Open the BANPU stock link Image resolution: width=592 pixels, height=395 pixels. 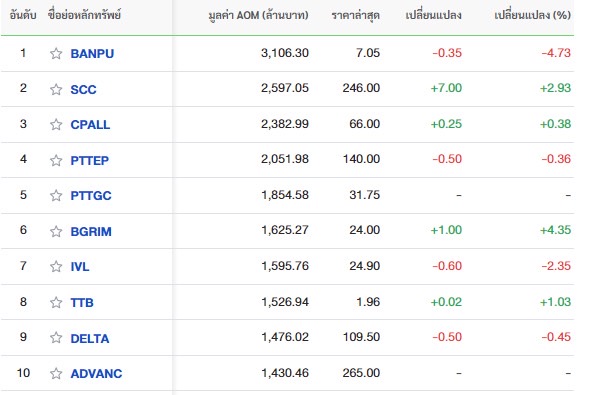92,54
